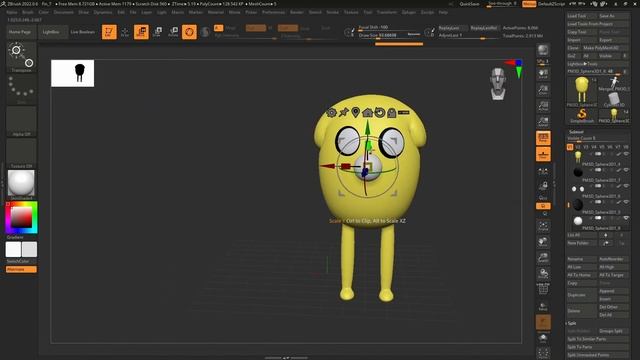Toggle the Gizmo 3D circle icon
The height and width of the screenshot is (360, 640).
(x=189, y=32)
